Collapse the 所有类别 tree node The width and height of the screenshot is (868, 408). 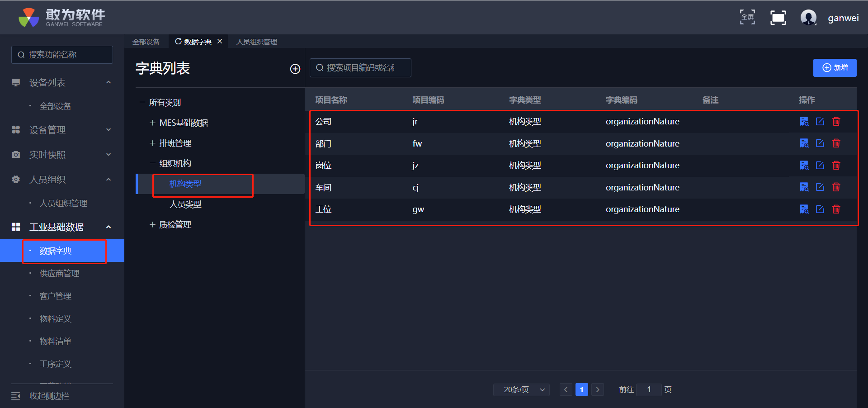coord(142,103)
